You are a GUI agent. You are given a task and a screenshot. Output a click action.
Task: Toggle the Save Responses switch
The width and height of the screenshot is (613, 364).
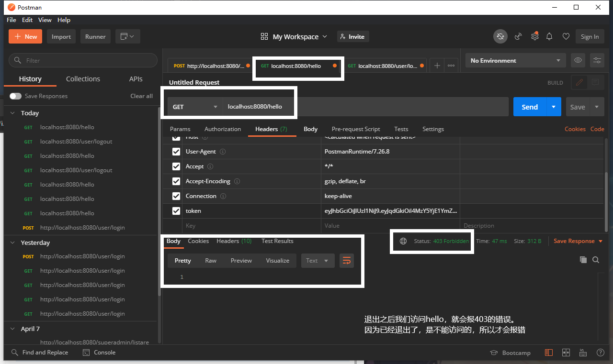tap(15, 96)
